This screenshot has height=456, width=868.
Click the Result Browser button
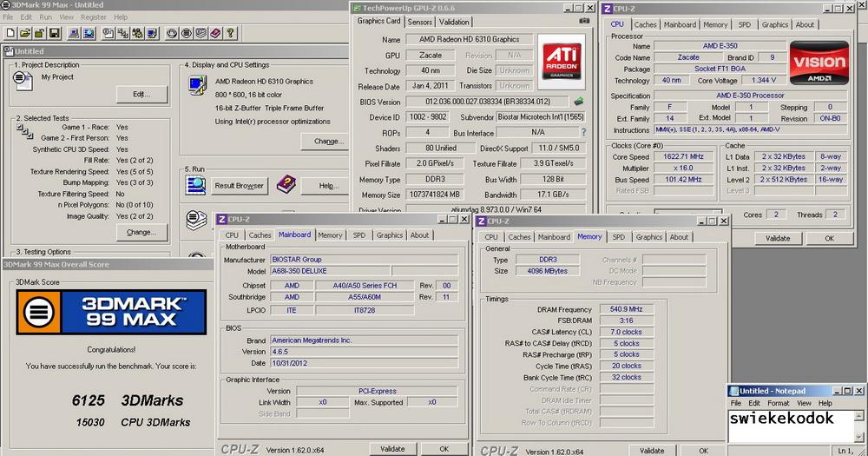[x=240, y=186]
